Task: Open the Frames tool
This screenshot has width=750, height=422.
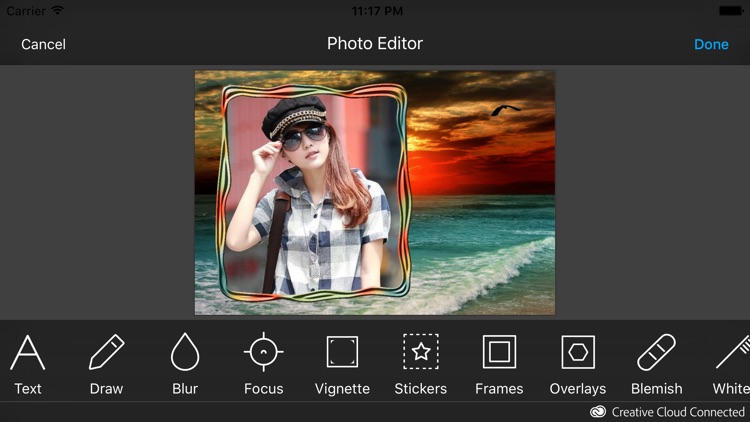Action: coord(499,352)
